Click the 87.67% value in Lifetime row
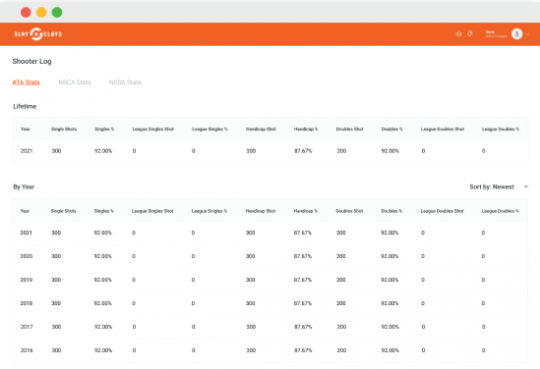The image size is (540, 369). point(303,151)
